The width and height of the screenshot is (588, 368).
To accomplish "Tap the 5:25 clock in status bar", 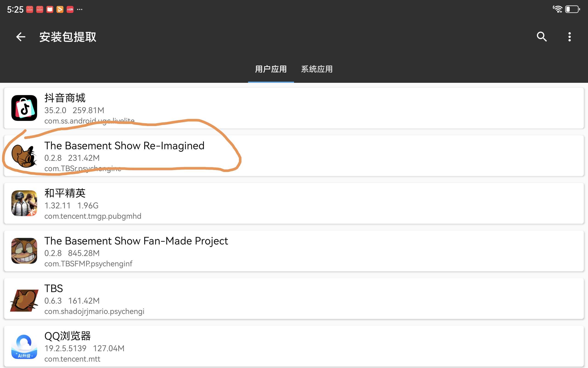I will coord(15,9).
